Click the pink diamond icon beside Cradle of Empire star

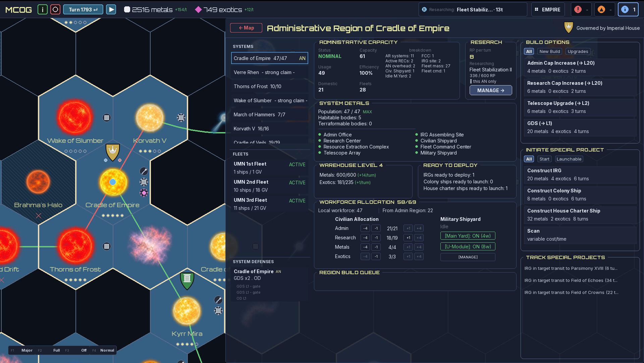(x=144, y=193)
